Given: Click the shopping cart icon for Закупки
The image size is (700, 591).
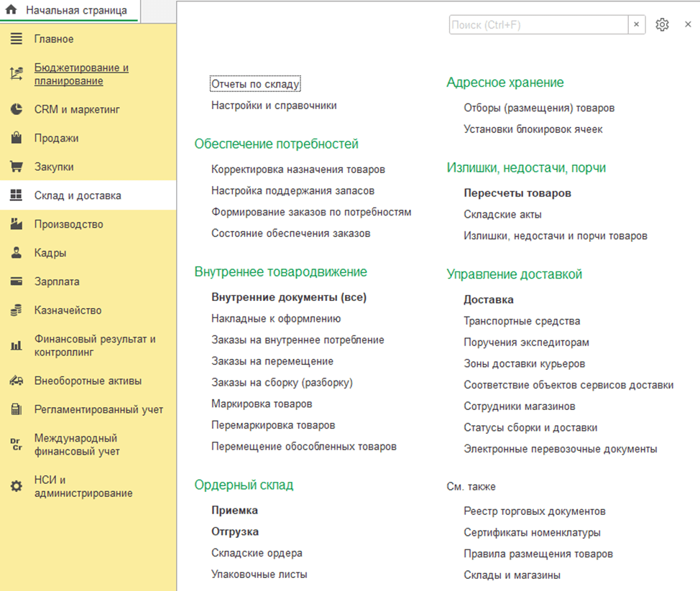Looking at the screenshot, I should coord(16,167).
